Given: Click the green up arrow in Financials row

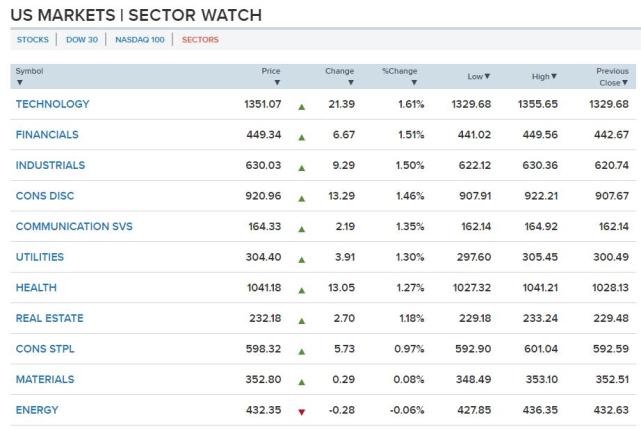Looking at the screenshot, I should tap(301, 136).
